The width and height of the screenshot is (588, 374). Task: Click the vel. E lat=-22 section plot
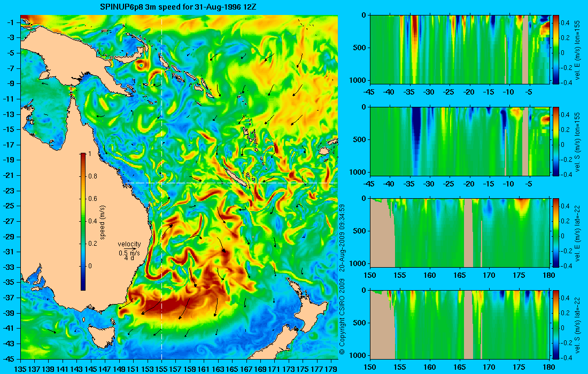[x=460, y=233]
